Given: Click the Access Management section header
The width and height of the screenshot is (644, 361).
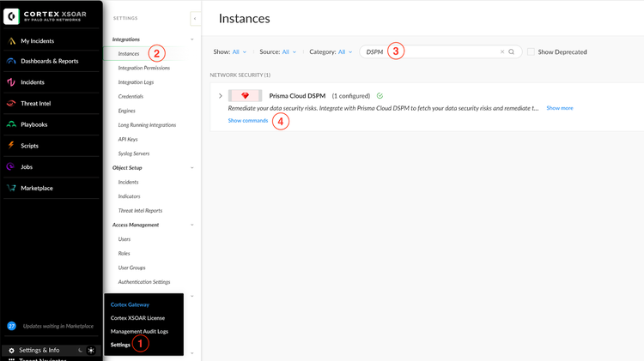Looking at the screenshot, I should 136,225.
